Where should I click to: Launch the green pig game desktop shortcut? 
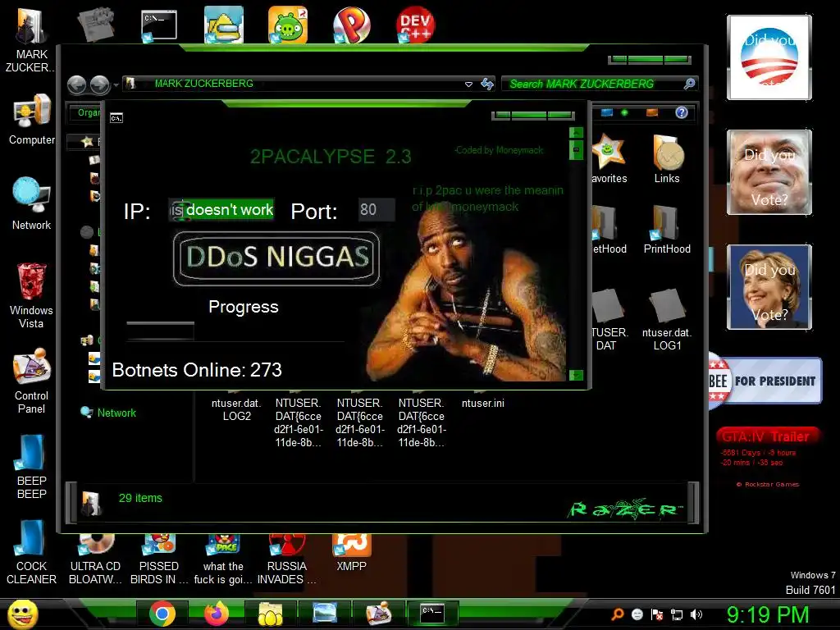coord(288,25)
